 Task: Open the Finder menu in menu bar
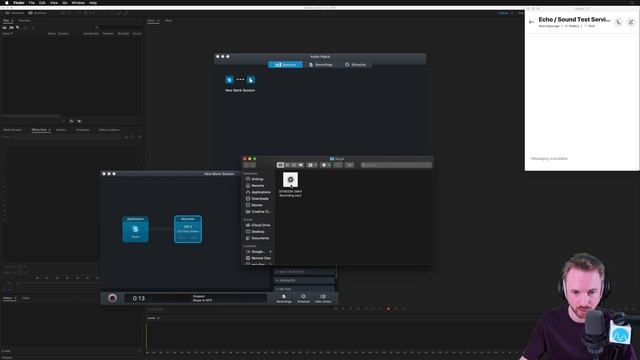click(19, 2)
